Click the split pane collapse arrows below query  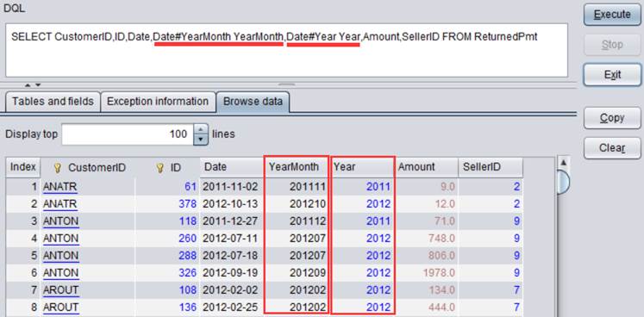pos(33,84)
